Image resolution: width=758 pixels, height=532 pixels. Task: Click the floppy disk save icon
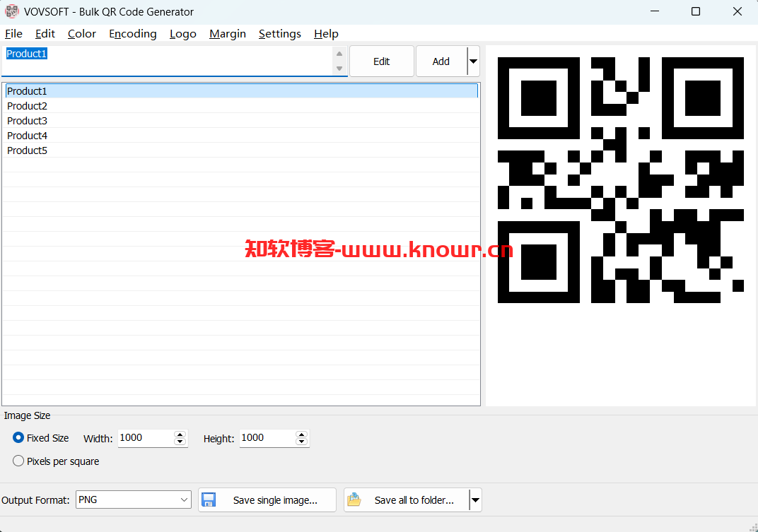pyautogui.click(x=209, y=500)
